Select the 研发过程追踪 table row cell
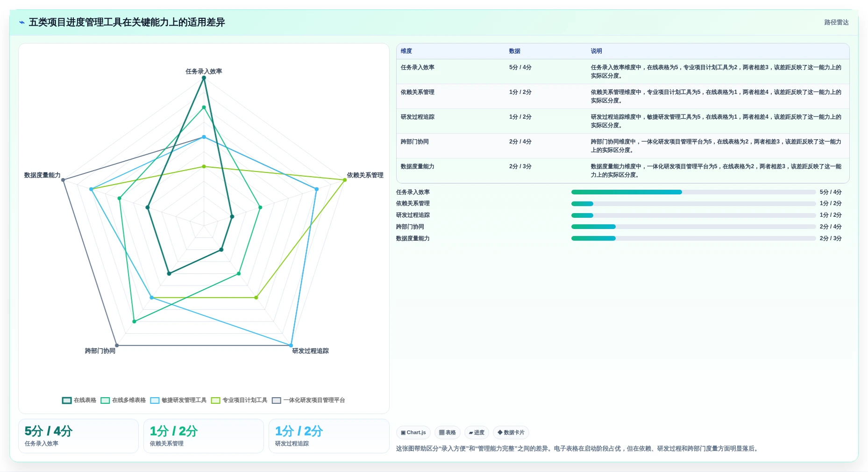The image size is (868, 472). [x=418, y=117]
